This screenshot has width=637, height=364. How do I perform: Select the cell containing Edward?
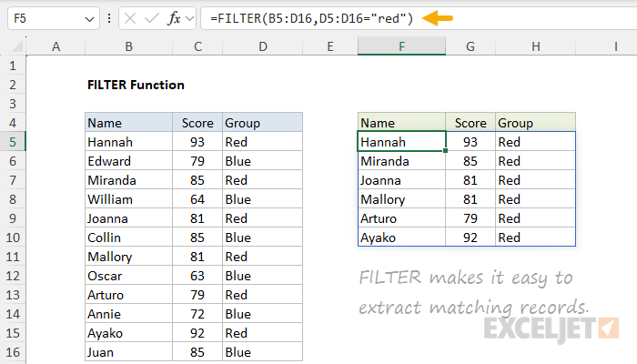click(x=129, y=161)
